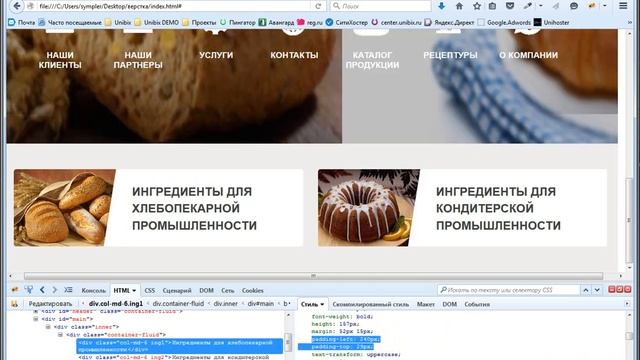This screenshot has width=640, height=360.
Task: Expand bookmarks toolbar overflow chevron
Action: 631,22
